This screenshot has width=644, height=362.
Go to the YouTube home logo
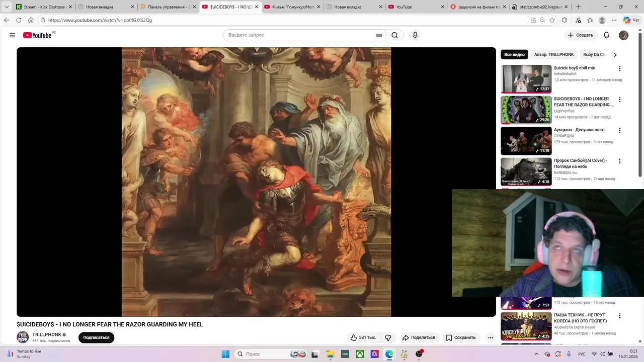click(37, 35)
